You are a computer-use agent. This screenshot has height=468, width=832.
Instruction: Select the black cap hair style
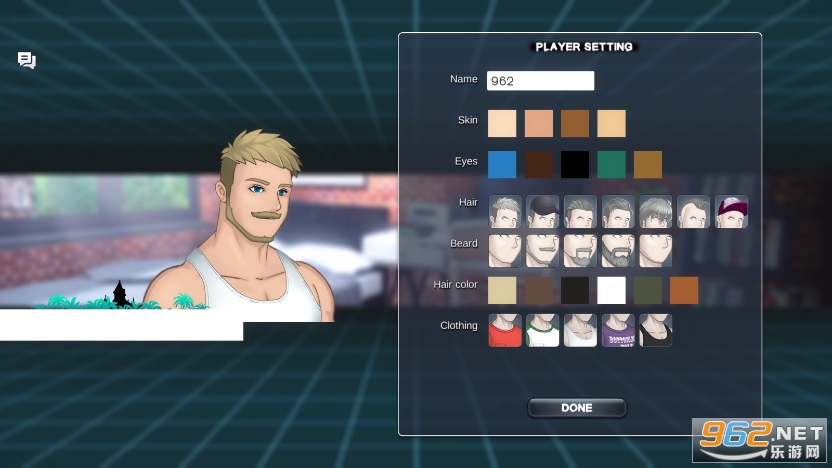pyautogui.click(x=542, y=212)
